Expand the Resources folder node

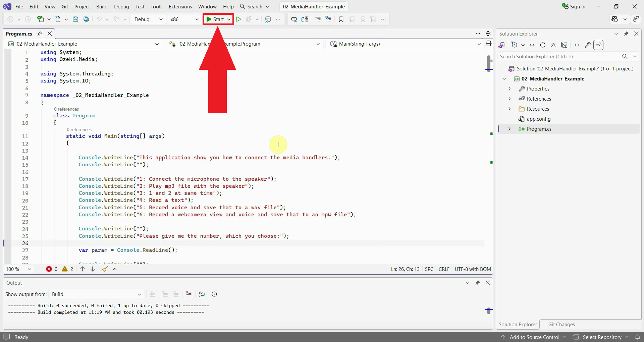click(x=509, y=109)
